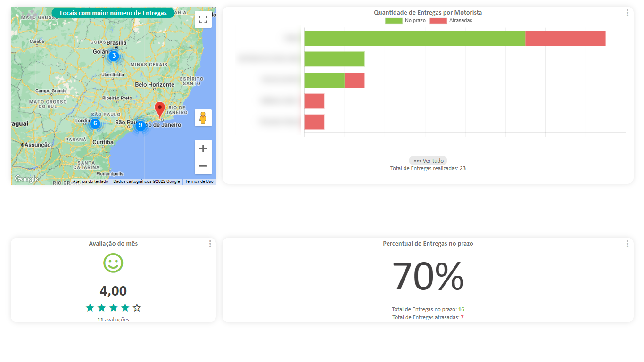Select the map cluster marker showing 3
The height and width of the screenshot is (362, 644).
[114, 56]
